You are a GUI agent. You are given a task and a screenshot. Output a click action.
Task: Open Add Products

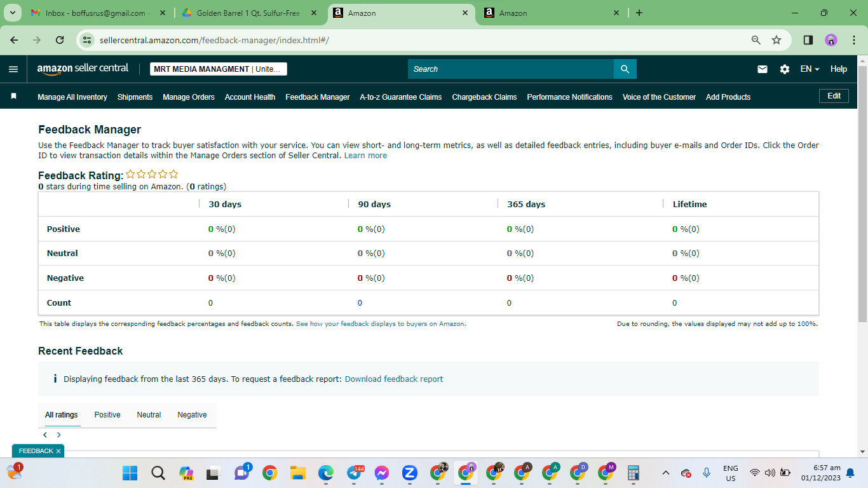pos(728,97)
